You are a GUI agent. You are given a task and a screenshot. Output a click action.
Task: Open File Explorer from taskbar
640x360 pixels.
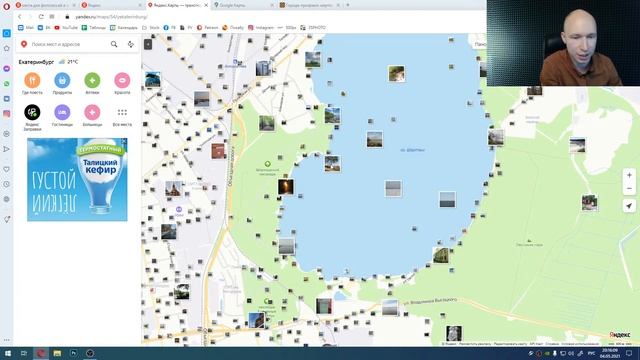[x=57, y=353]
